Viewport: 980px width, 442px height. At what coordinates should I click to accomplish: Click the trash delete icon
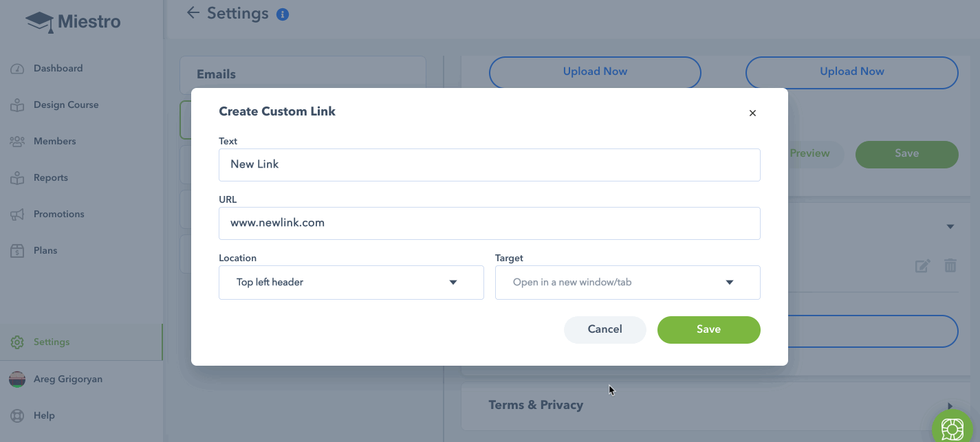coord(950,265)
